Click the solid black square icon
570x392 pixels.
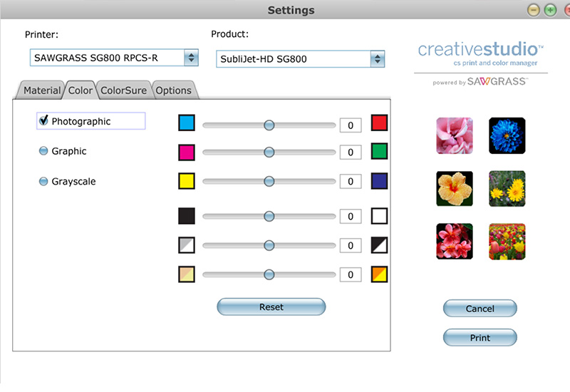tap(186, 216)
